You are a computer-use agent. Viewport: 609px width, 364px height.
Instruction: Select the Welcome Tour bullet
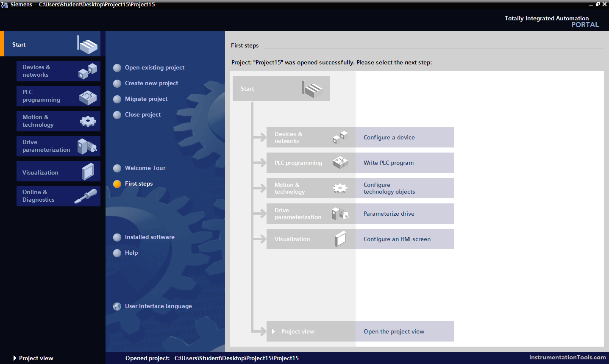(x=117, y=168)
